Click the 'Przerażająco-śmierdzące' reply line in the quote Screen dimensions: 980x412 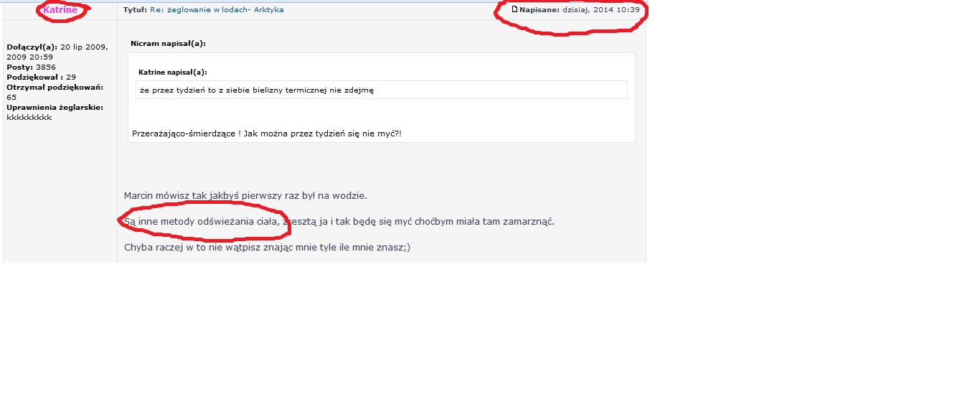pyautogui.click(x=267, y=134)
